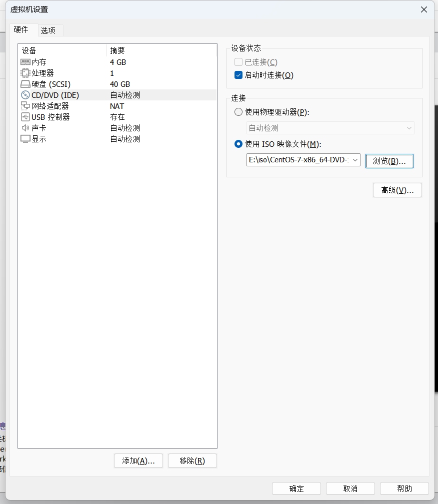Click 自动检测 summary in 声卡 row
438x504 pixels.
[125, 128]
